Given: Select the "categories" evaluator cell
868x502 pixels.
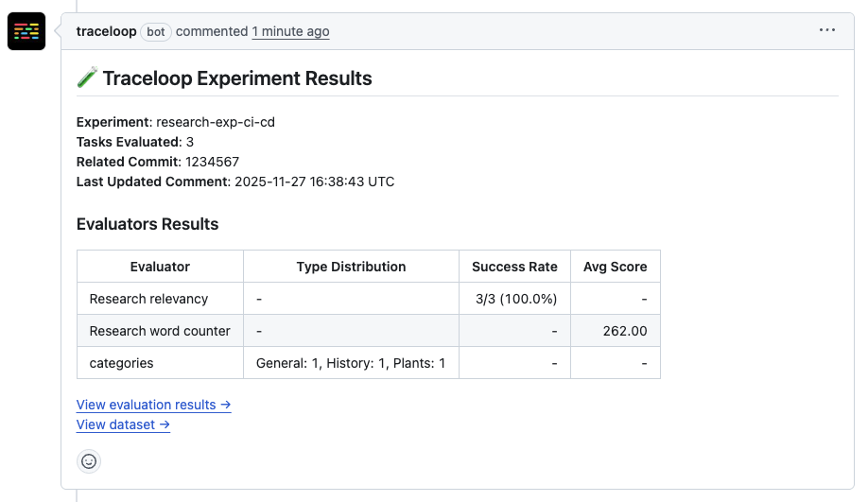Looking at the screenshot, I should 121,363.
